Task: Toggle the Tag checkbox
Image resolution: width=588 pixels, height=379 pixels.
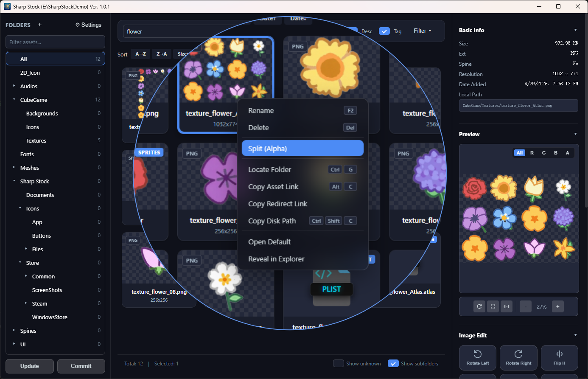Action: (384, 31)
